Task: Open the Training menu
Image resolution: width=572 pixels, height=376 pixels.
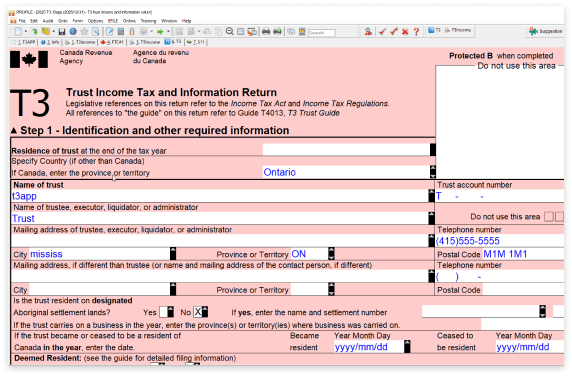Action: pyautogui.click(x=148, y=21)
